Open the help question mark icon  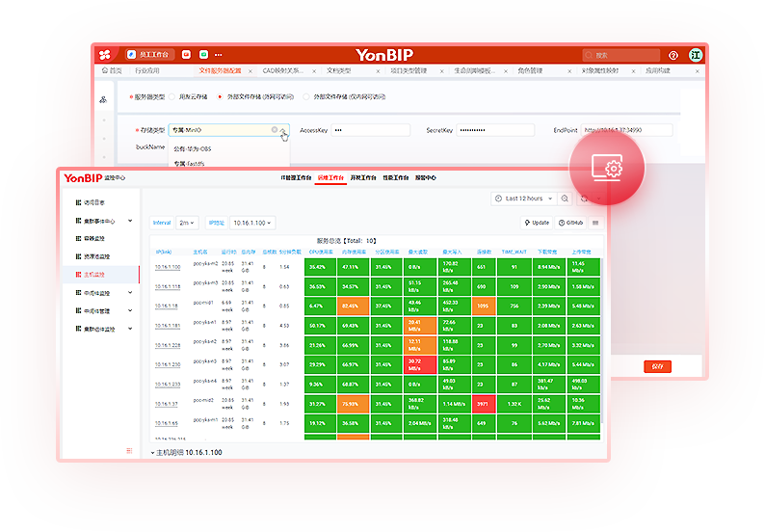(x=673, y=56)
